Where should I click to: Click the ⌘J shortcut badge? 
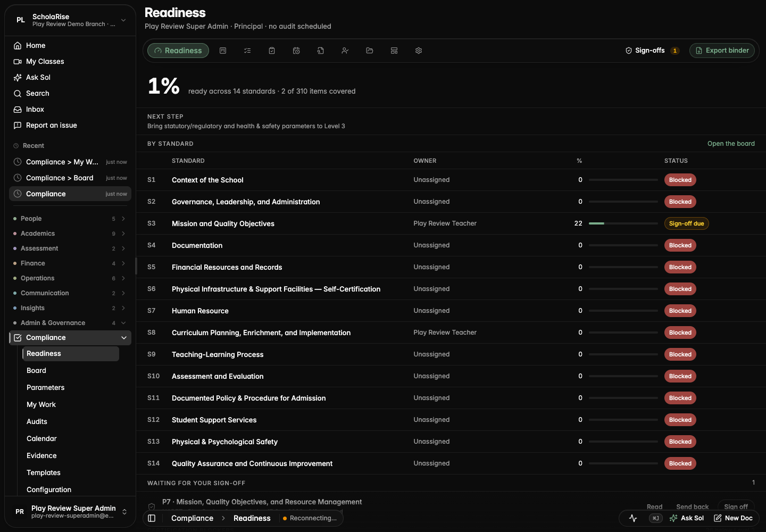coord(655,518)
